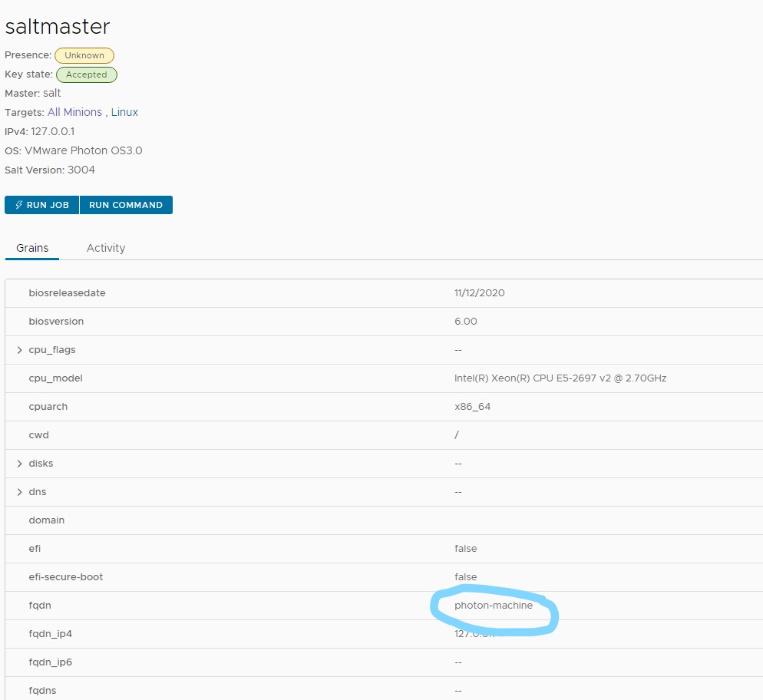Click the saltmaster page heading
The image size is (763, 700).
[58, 26]
